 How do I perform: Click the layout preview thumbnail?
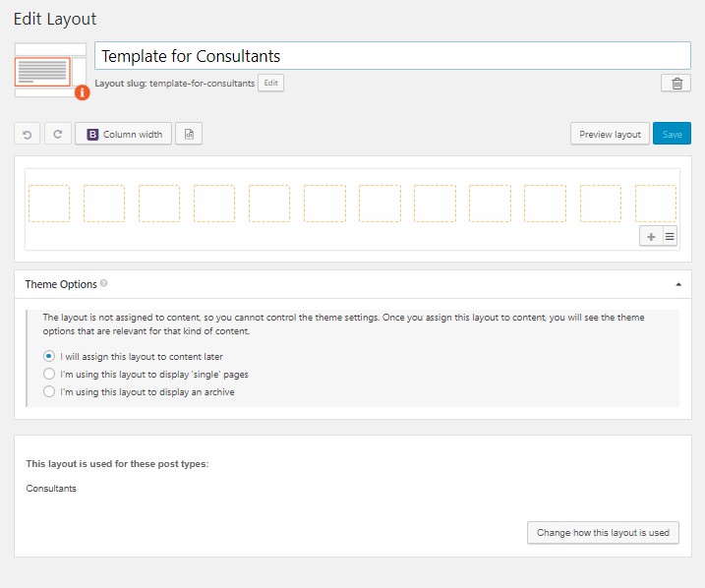pos(42,71)
